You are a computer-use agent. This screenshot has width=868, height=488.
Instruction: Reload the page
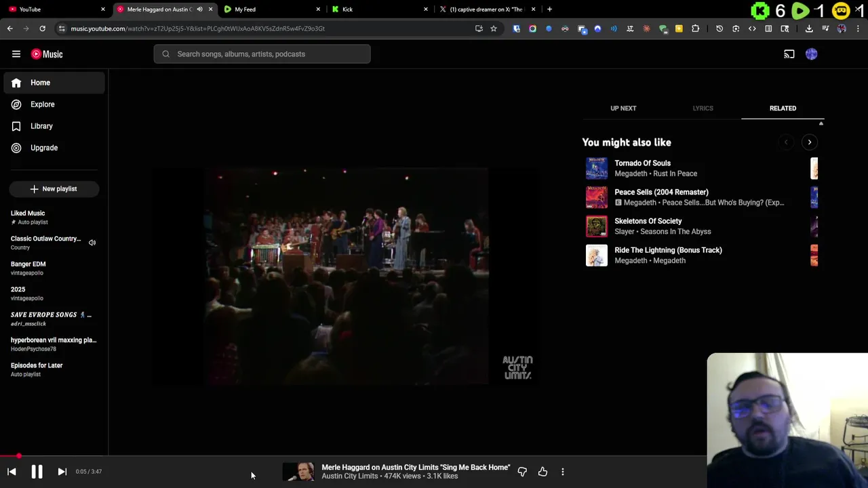pos(42,28)
